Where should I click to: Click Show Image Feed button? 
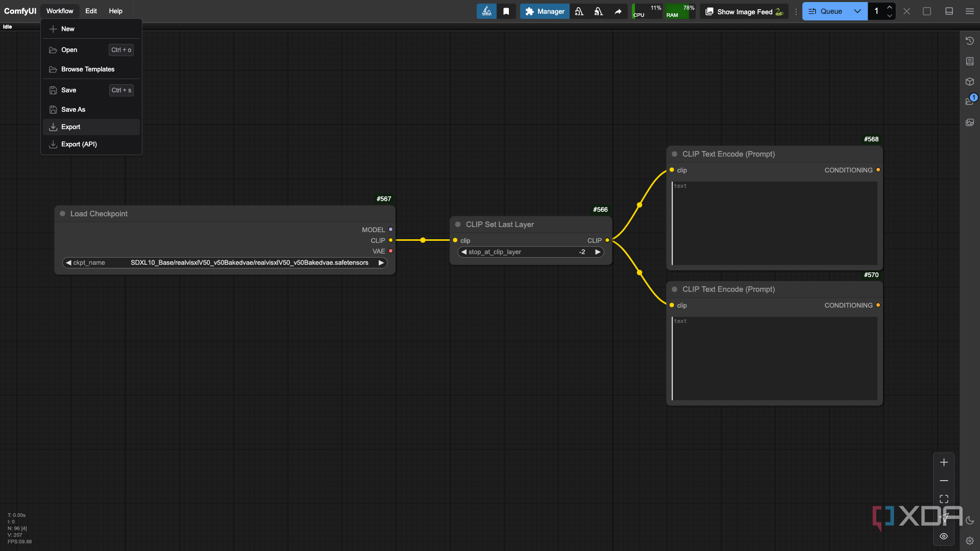pos(744,11)
